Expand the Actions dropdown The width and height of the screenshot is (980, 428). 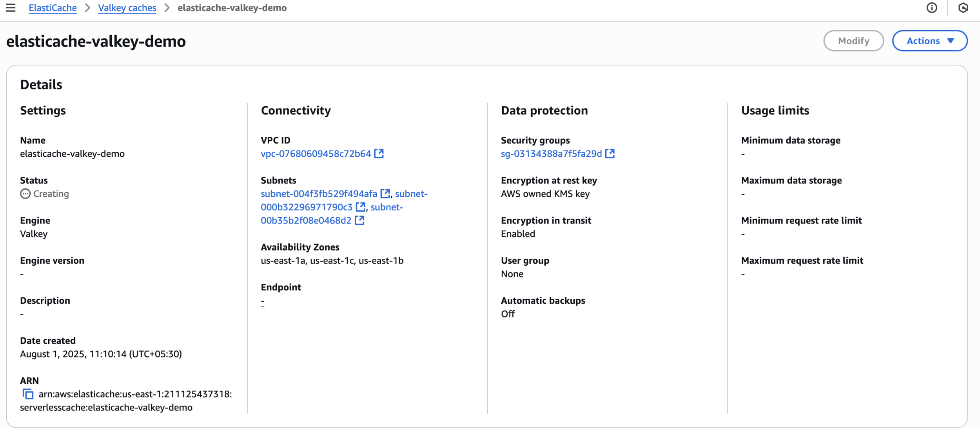(x=929, y=41)
